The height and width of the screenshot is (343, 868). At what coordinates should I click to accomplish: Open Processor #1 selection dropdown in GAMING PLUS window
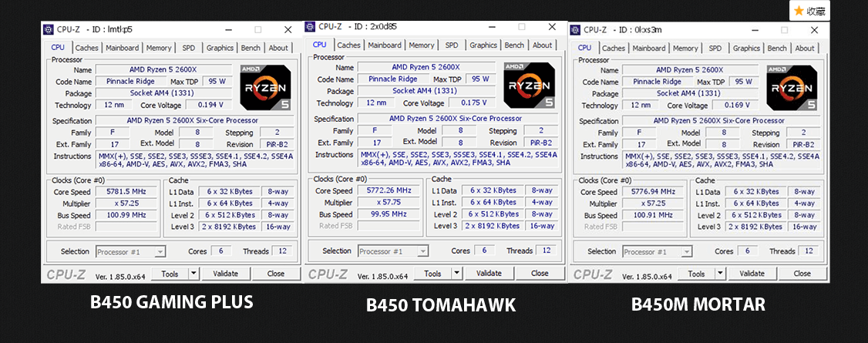(x=130, y=252)
